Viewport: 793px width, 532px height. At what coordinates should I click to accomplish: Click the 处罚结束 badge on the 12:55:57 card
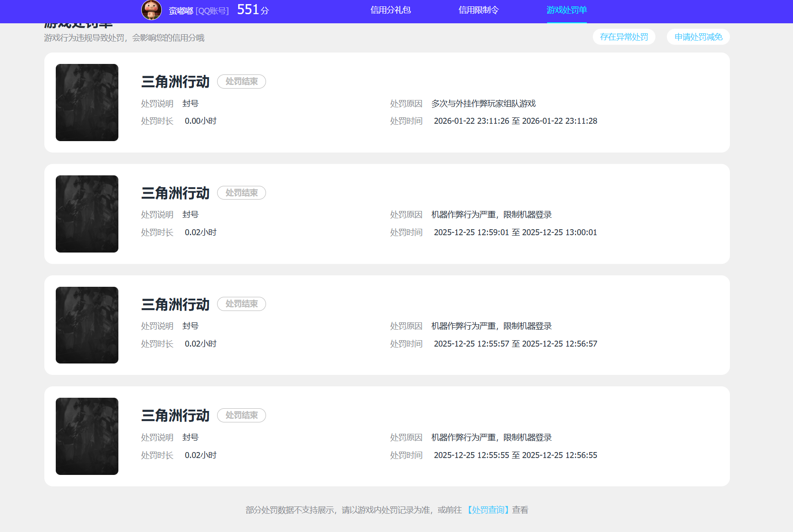click(x=241, y=304)
